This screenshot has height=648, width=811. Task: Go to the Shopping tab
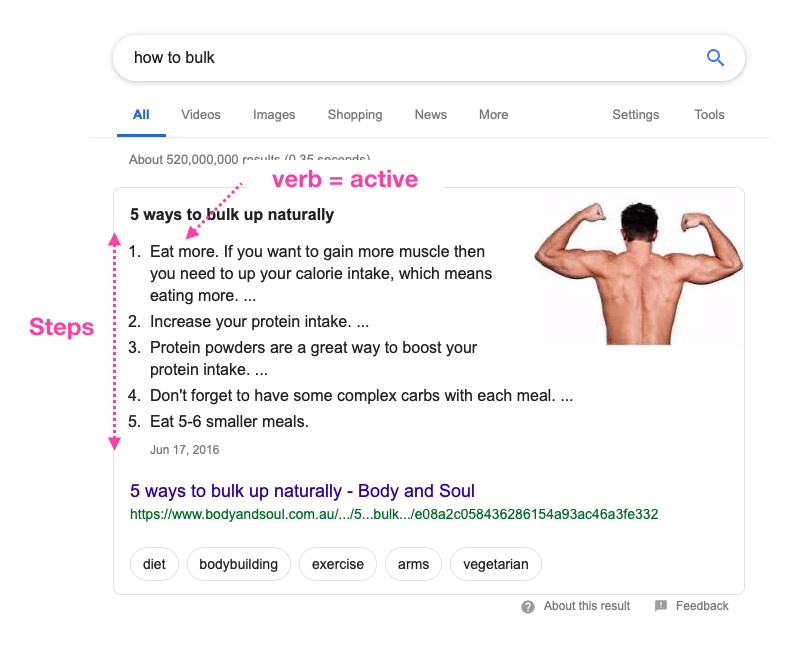[x=355, y=115]
